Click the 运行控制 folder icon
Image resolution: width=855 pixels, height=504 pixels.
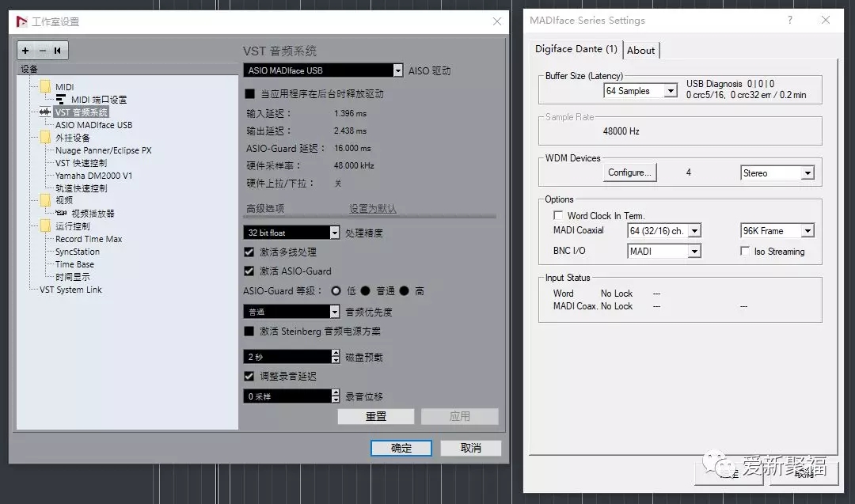coord(45,226)
